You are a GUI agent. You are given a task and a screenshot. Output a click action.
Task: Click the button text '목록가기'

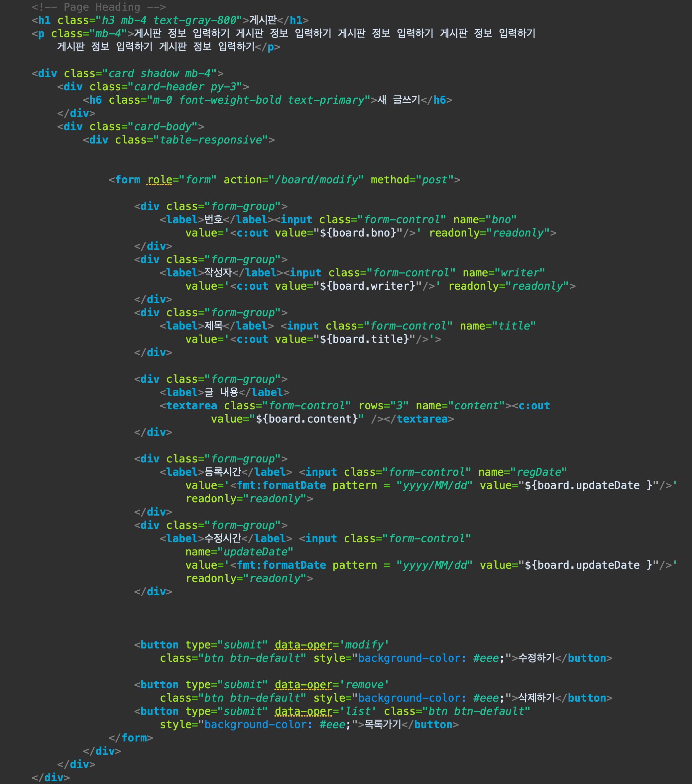(x=383, y=725)
